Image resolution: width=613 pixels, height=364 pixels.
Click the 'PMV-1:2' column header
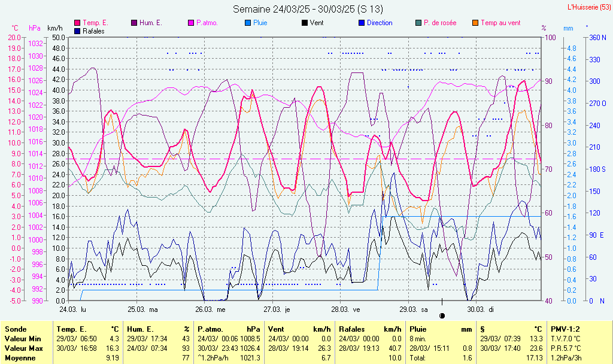(x=565, y=329)
